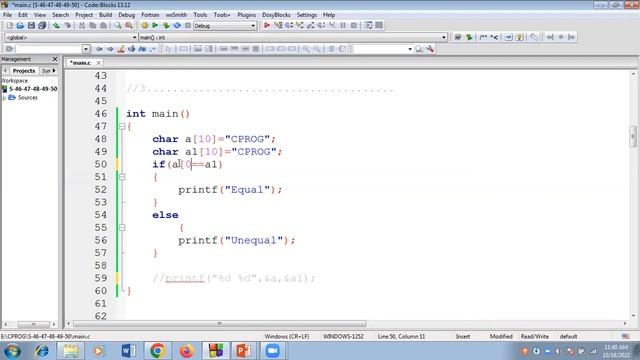640x360 pixels.
Task: Click the Build and run icon
Action: 166,25
